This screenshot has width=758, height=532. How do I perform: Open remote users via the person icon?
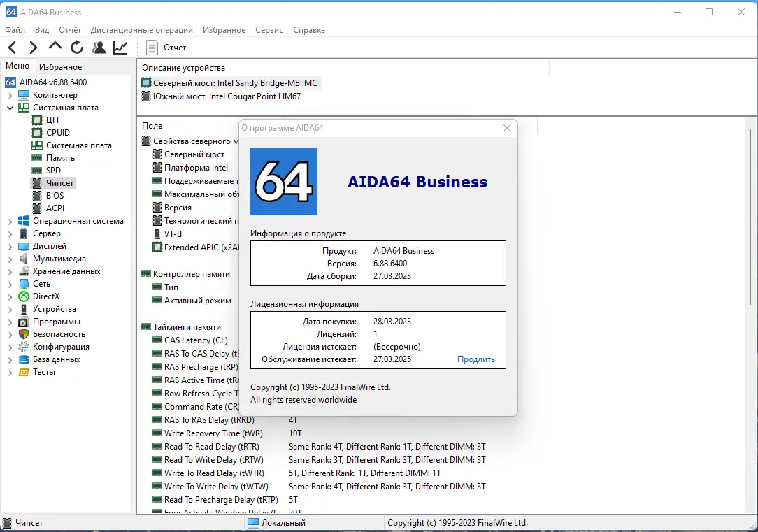pyautogui.click(x=99, y=48)
